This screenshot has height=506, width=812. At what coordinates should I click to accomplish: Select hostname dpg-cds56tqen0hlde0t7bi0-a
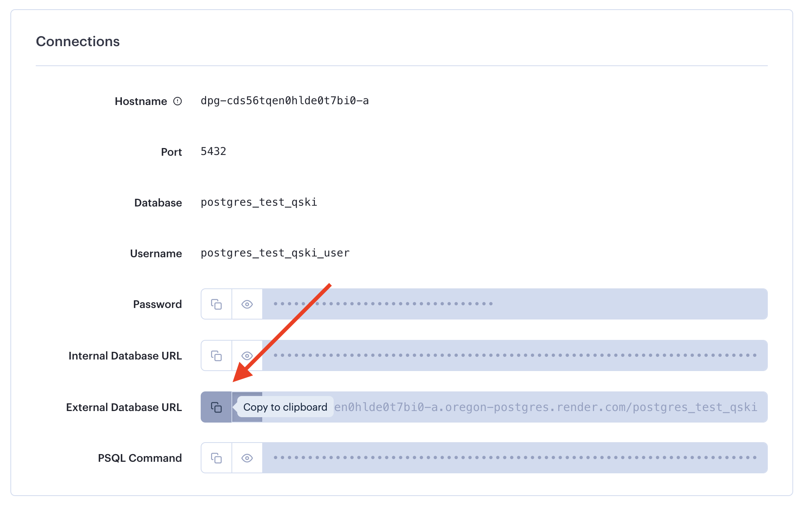pos(285,101)
